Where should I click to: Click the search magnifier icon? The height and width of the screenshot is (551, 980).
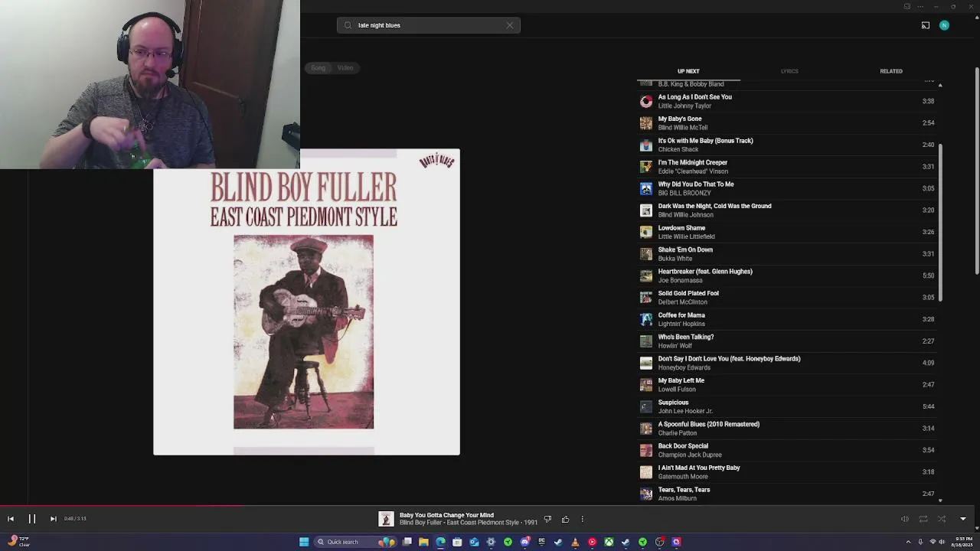point(348,25)
